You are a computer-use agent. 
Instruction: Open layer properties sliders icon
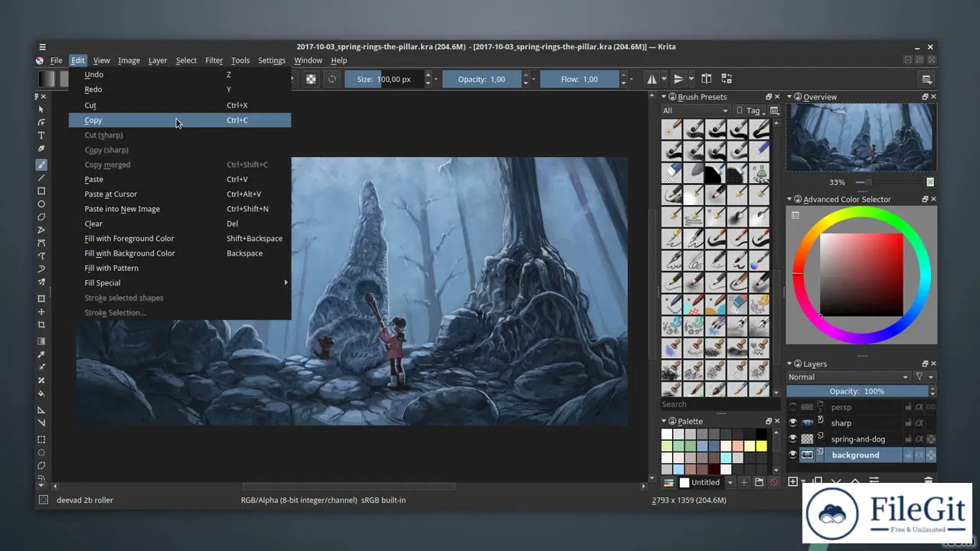coord(874,481)
